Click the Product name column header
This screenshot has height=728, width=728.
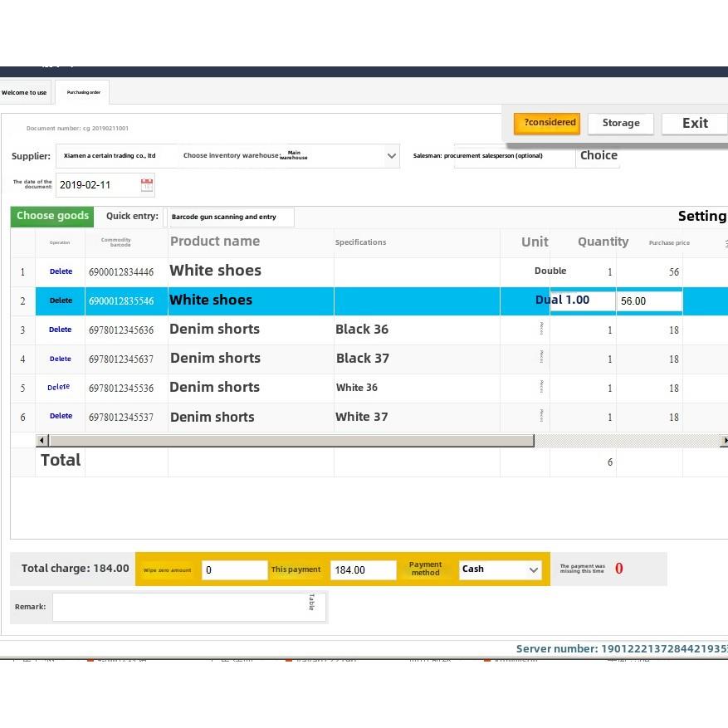click(x=215, y=242)
